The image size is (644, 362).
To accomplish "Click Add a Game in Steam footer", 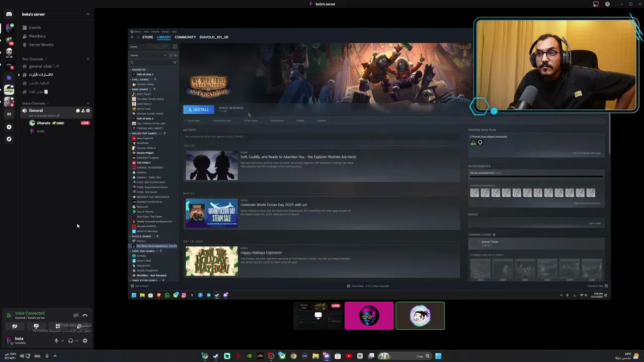I will pyautogui.click(x=140, y=286).
